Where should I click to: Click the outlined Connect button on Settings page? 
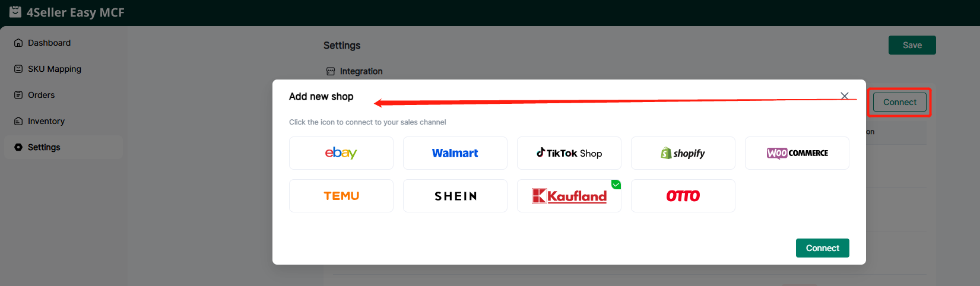(x=899, y=102)
